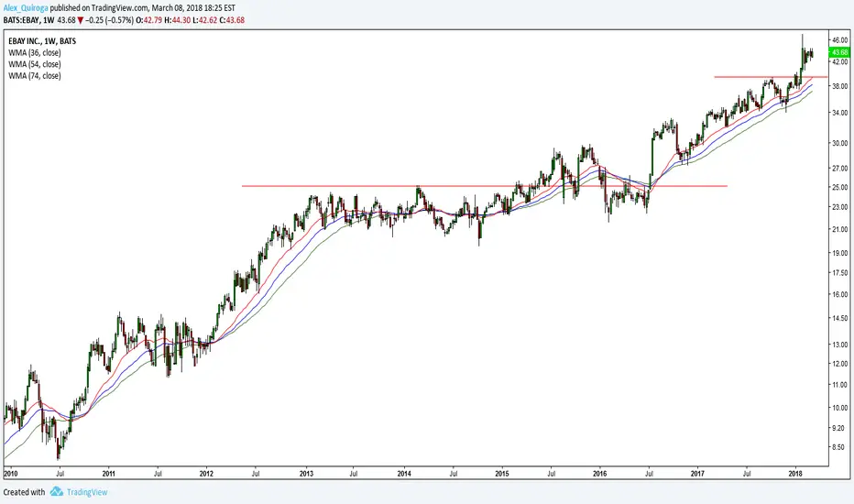Click the 16.00 price axis label
Viewport: 854px width, 504px height.
(x=840, y=294)
